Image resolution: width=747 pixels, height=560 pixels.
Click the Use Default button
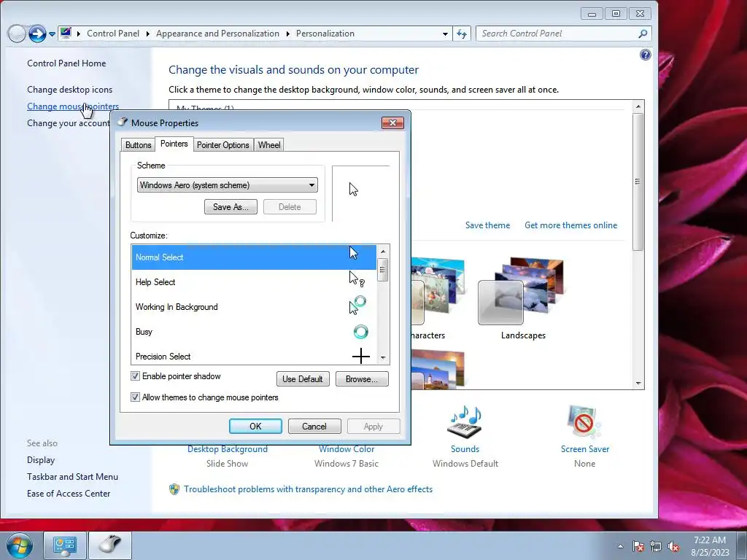click(303, 379)
